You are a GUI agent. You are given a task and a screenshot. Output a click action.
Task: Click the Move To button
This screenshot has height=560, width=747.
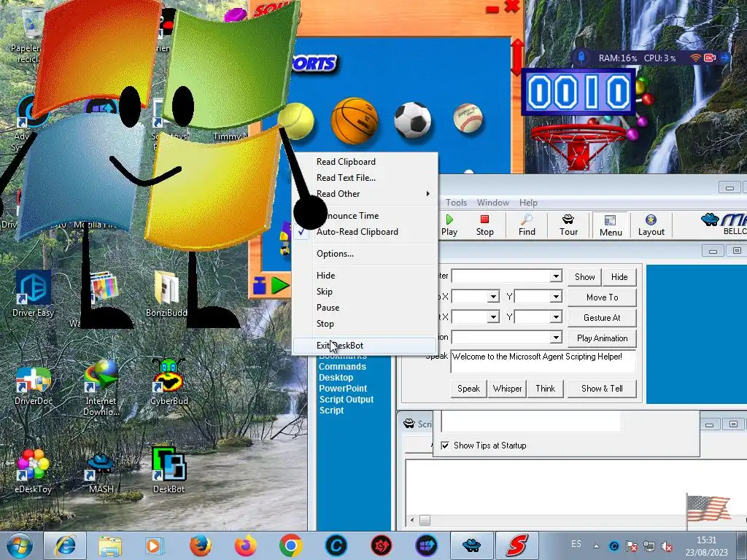602,297
